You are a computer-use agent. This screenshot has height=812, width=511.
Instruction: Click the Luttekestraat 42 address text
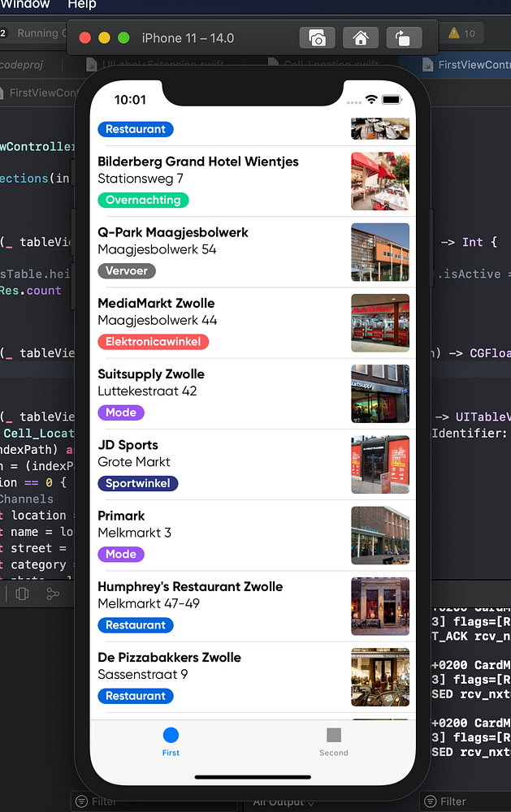[x=147, y=391]
